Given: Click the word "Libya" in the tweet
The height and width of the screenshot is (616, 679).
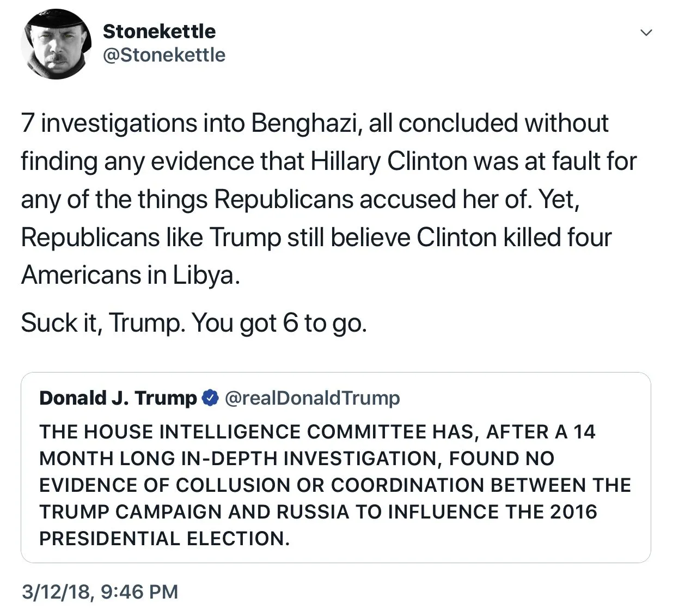Looking at the screenshot, I should [204, 275].
